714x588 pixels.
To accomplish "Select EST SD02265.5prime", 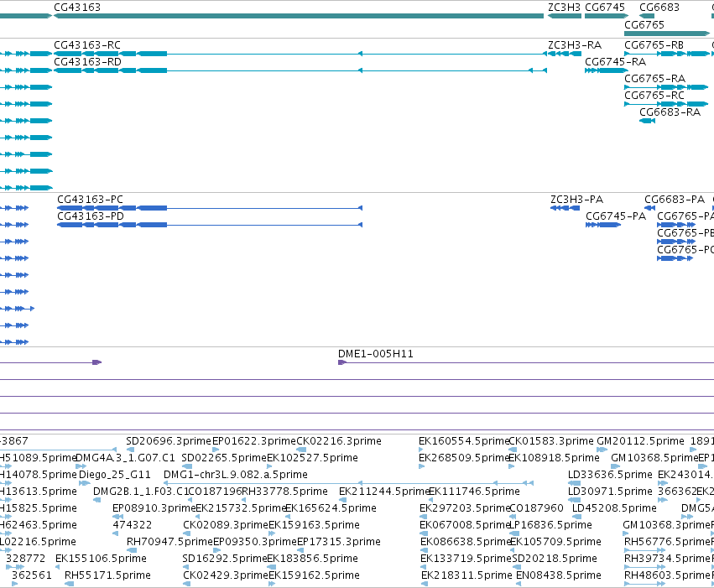I will click(224, 458).
